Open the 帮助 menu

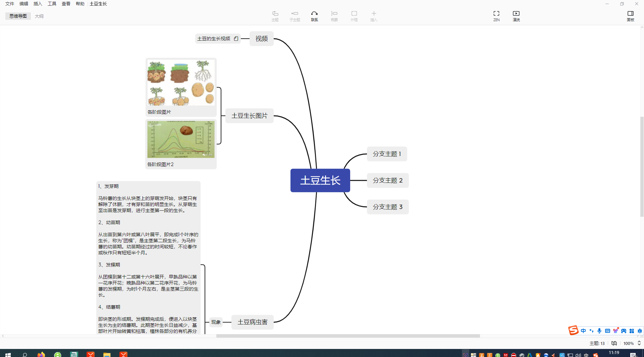[x=80, y=4]
